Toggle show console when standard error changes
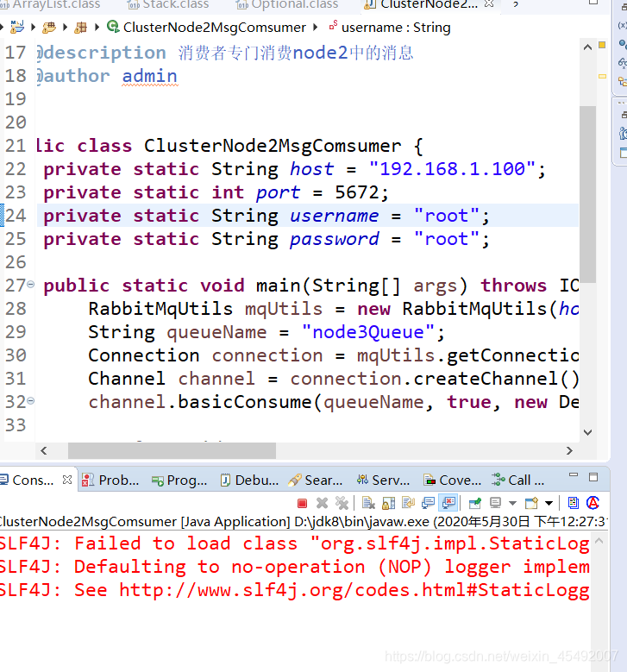The height and width of the screenshot is (672, 627). pyautogui.click(x=448, y=503)
